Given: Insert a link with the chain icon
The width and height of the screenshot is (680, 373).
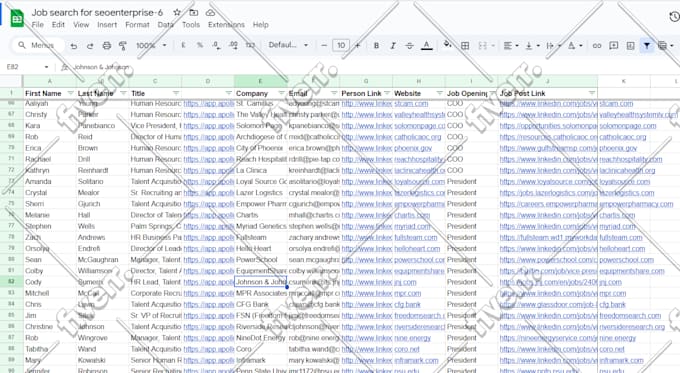Looking at the screenshot, I should tap(597, 46).
